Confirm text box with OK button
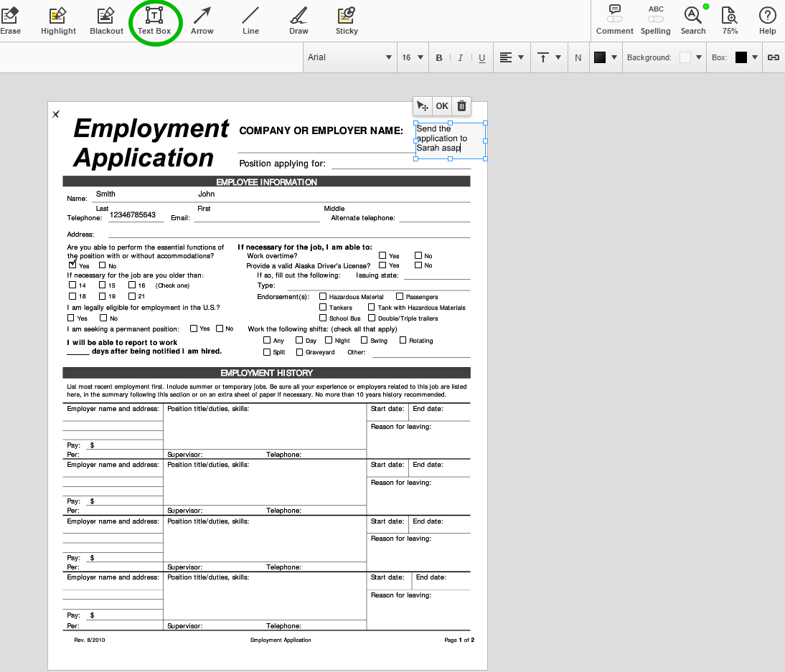This screenshot has height=672, width=785. [442, 106]
